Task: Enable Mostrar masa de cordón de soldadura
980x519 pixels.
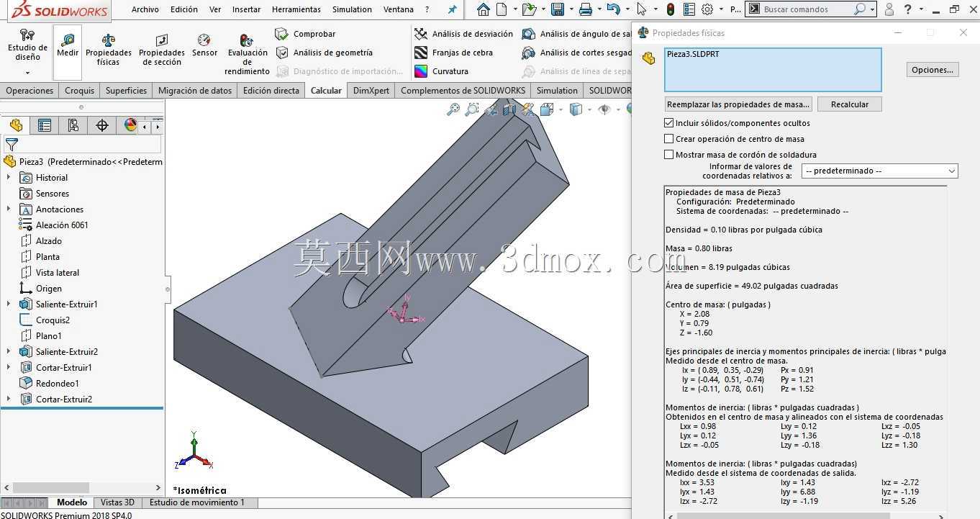Action: [669, 155]
